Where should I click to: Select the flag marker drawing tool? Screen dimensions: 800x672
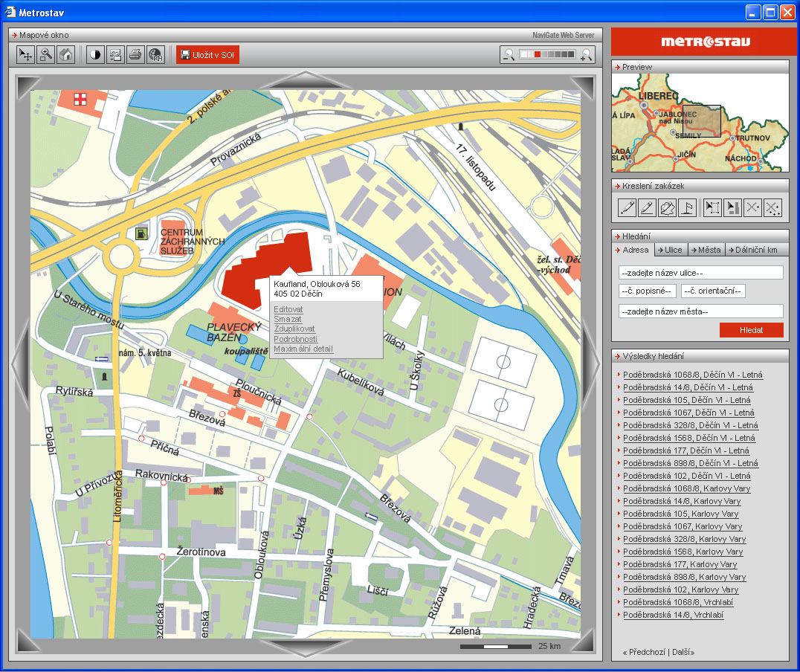tap(687, 207)
